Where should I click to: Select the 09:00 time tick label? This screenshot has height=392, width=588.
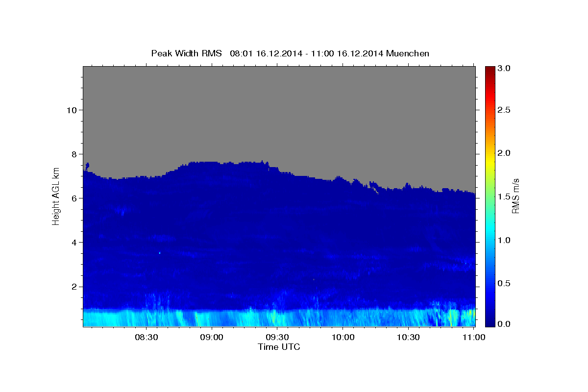tap(212, 337)
